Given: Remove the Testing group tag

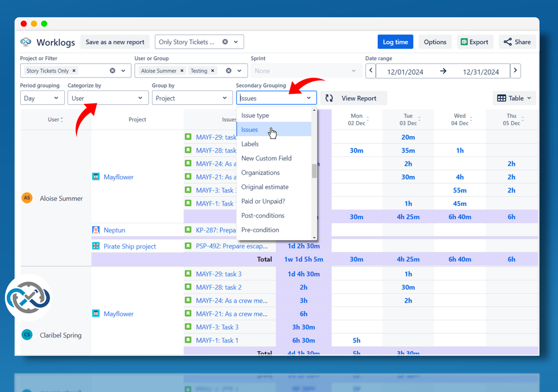Looking at the screenshot, I should click(212, 70).
